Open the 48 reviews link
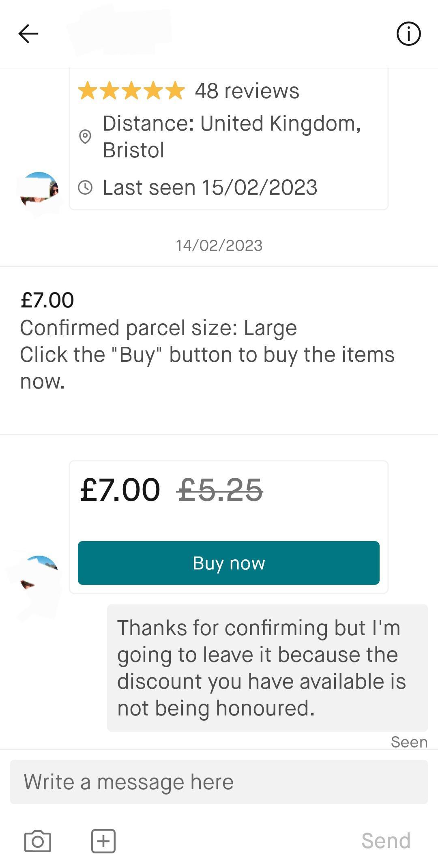This screenshot has width=438, height=868. click(x=247, y=91)
